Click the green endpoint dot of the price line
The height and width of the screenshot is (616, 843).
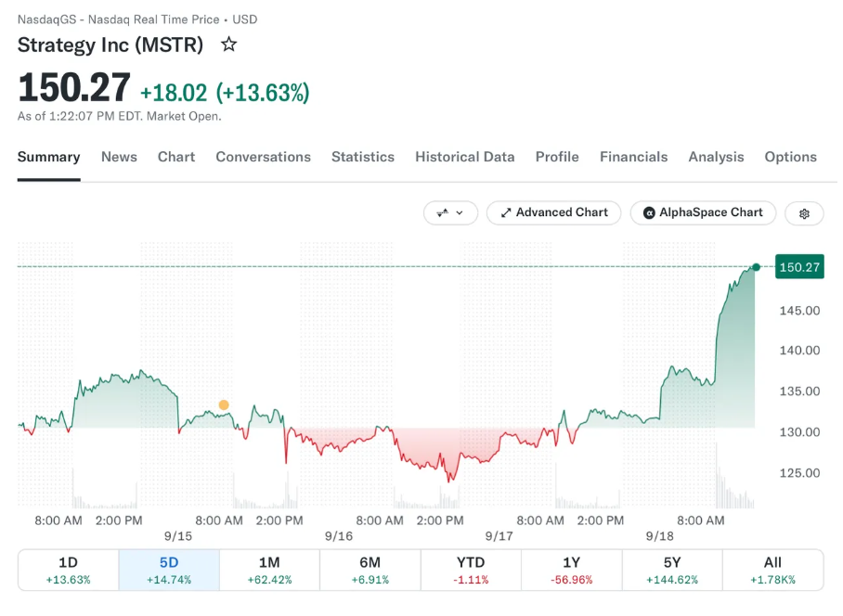pos(757,267)
